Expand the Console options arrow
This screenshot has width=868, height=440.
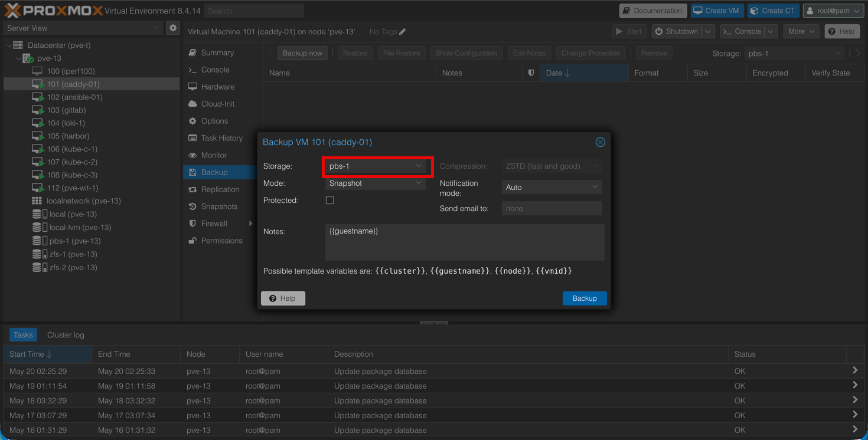click(771, 31)
